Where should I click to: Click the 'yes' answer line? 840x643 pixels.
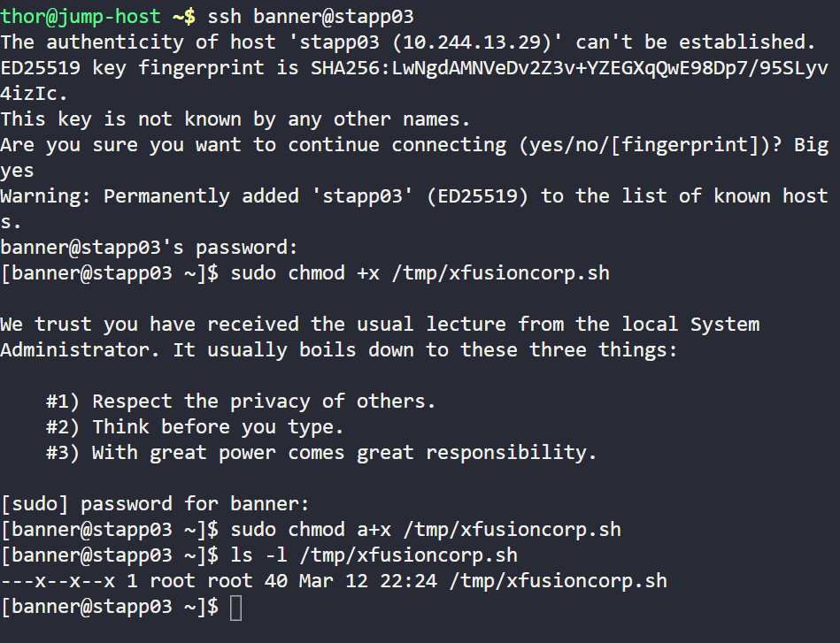(18, 170)
